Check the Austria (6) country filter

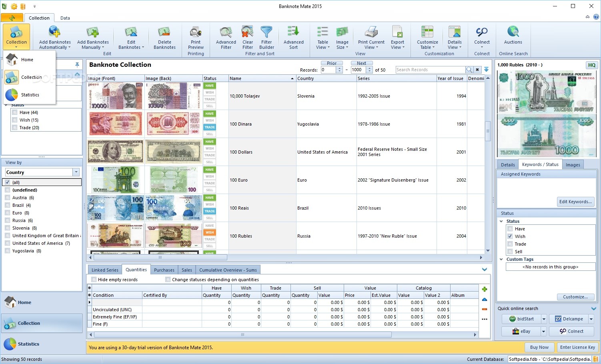pyautogui.click(x=7, y=198)
